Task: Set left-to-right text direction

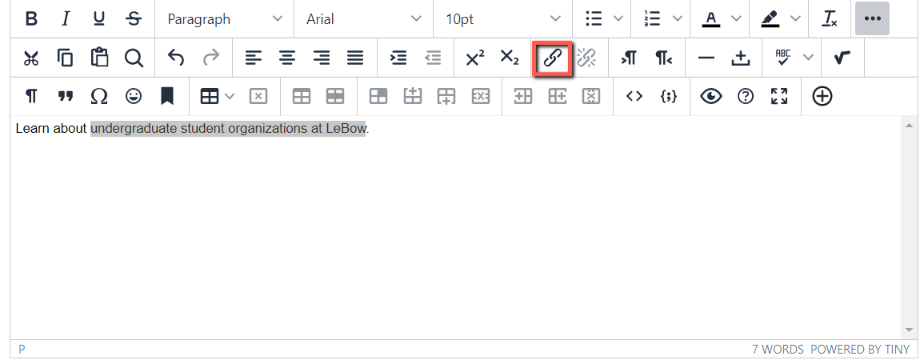Action: [629, 58]
